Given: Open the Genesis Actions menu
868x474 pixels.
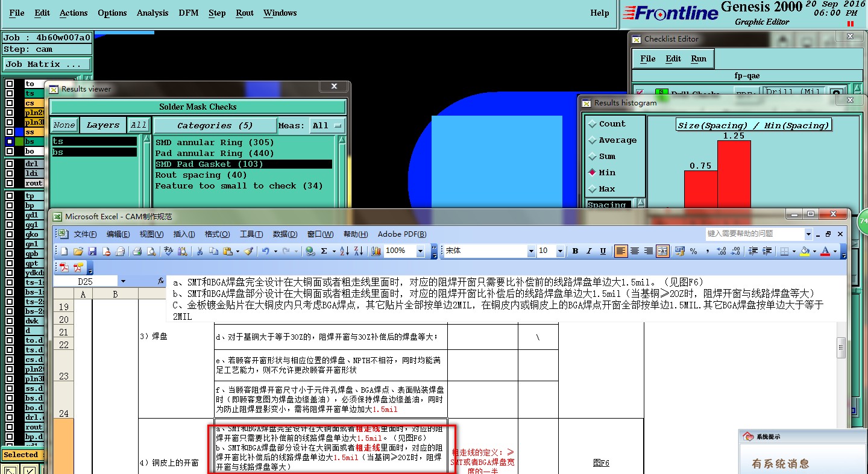Looking at the screenshot, I should click(74, 13).
